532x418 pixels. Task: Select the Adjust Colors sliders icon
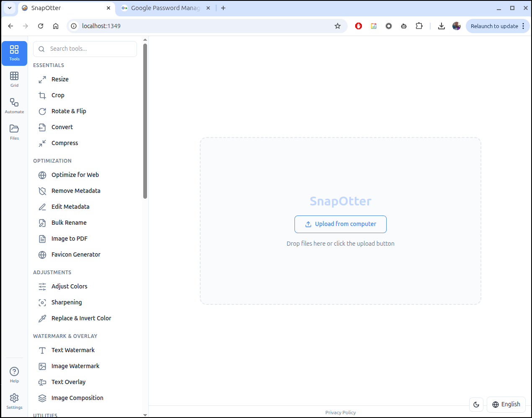click(x=42, y=286)
